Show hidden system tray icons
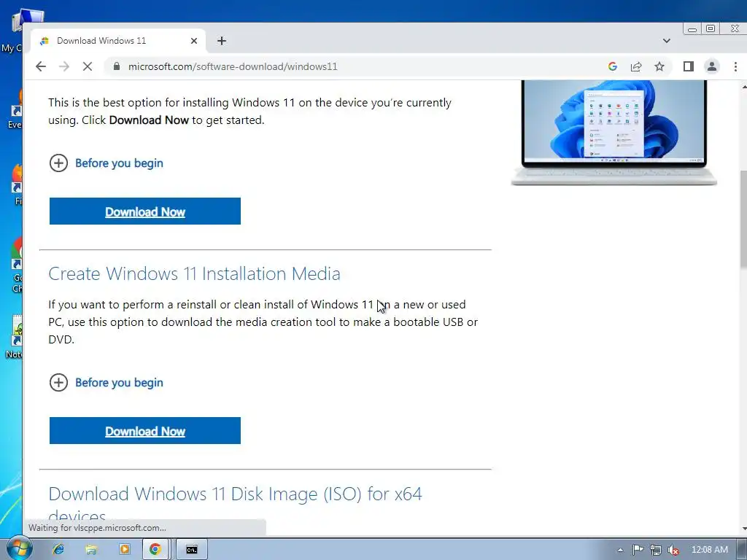The height and width of the screenshot is (560, 747). pos(620,550)
